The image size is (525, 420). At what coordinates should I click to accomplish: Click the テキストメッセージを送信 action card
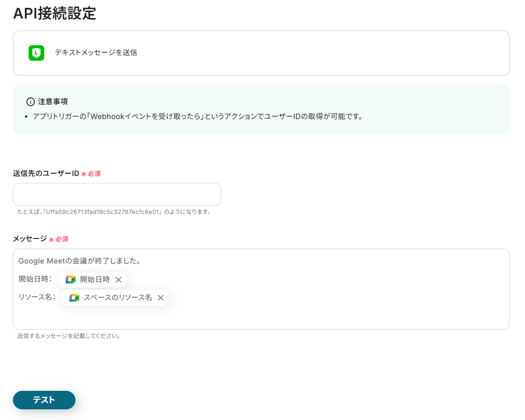(261, 53)
